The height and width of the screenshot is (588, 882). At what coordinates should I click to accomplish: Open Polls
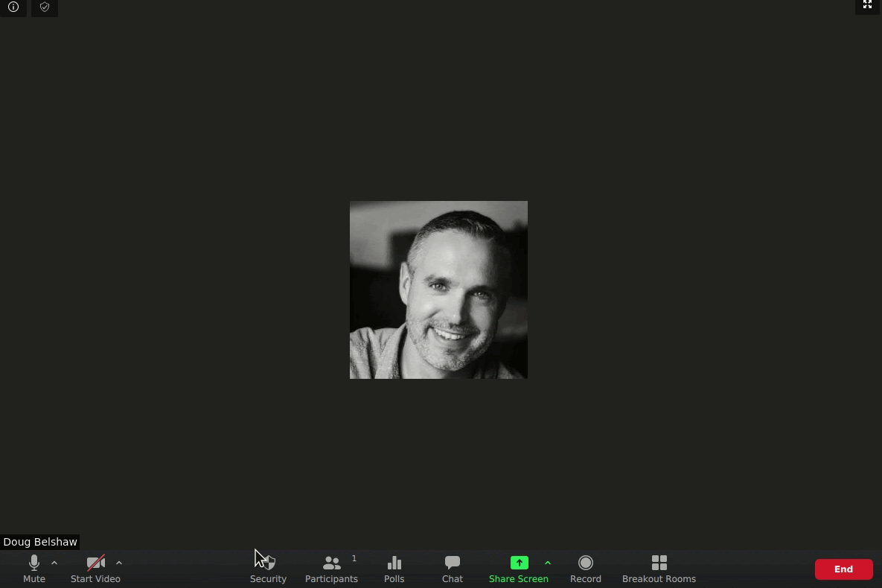point(394,569)
